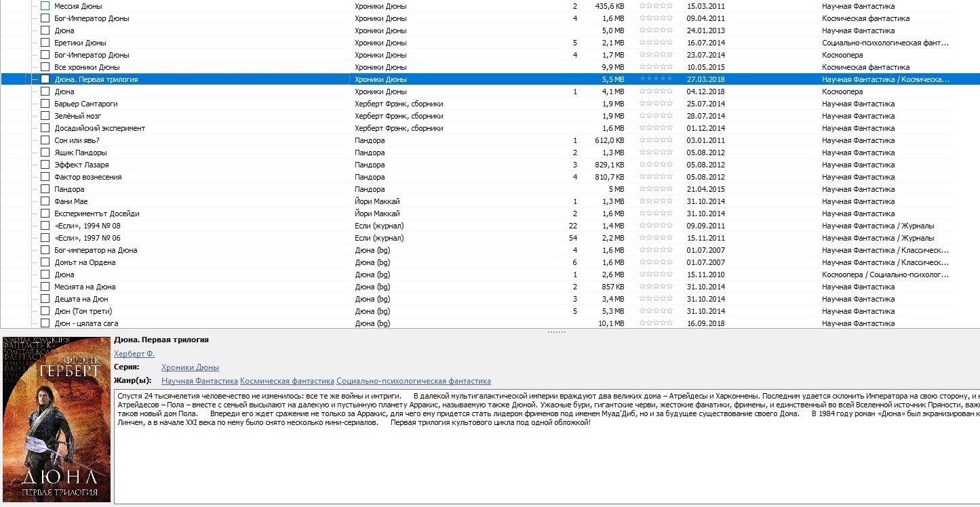Click the Научная Фантастика genre link in details

coord(199,381)
